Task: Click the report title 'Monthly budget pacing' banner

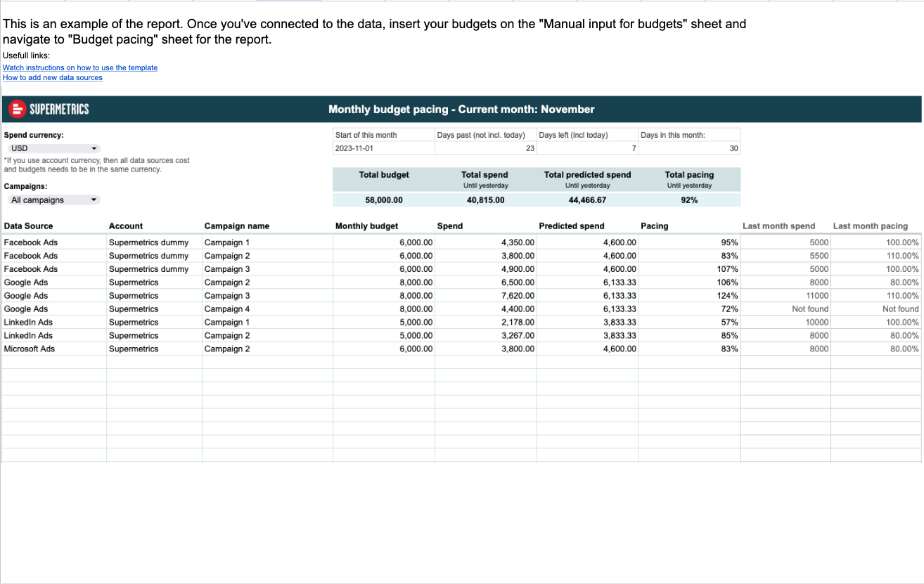Action: click(461, 110)
